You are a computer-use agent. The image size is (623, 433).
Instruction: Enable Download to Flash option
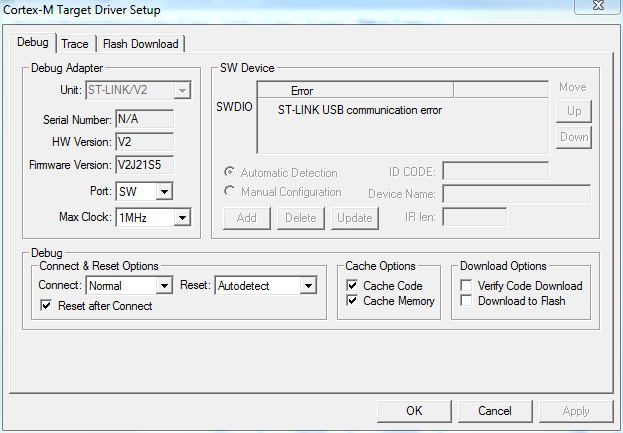tap(467, 301)
